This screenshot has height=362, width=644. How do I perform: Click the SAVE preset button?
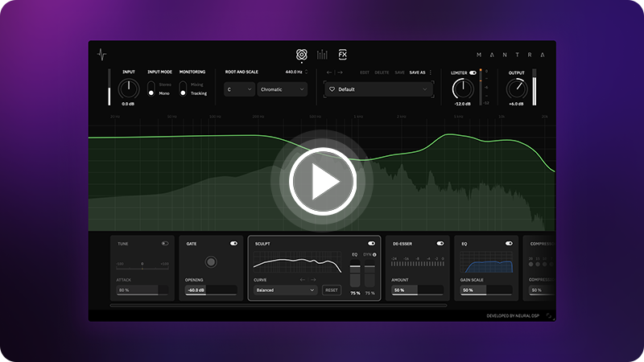click(399, 72)
